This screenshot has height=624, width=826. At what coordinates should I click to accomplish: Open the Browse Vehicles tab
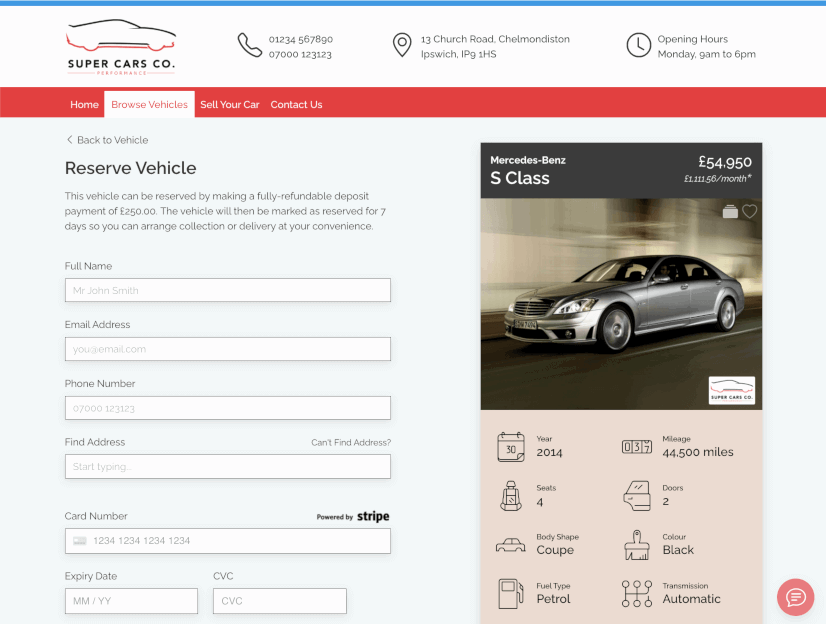click(150, 104)
